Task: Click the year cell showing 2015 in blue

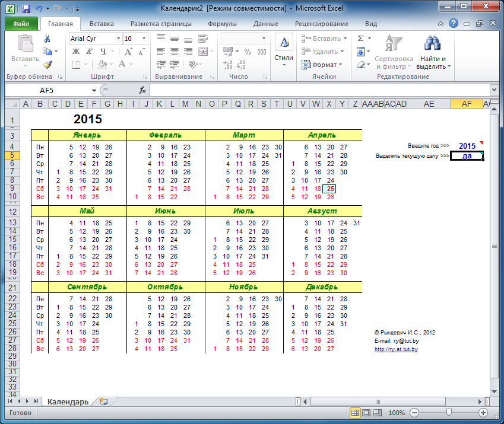Action: pos(467,146)
